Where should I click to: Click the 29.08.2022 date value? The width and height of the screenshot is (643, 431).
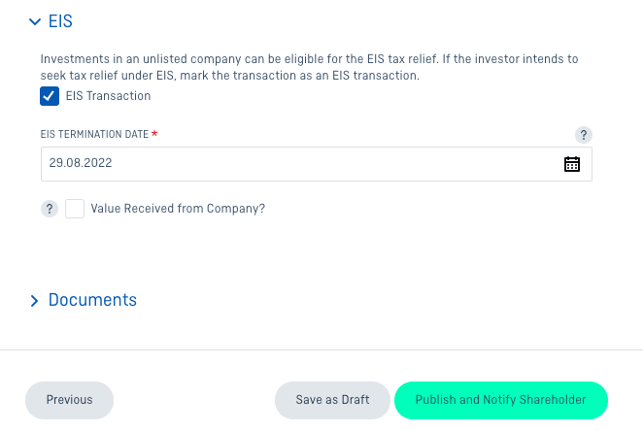(x=80, y=163)
